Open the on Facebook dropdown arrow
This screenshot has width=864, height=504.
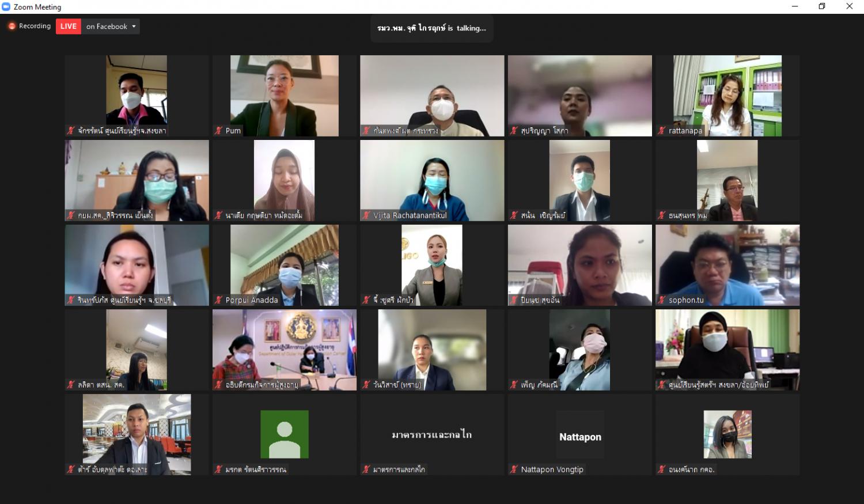click(x=134, y=26)
